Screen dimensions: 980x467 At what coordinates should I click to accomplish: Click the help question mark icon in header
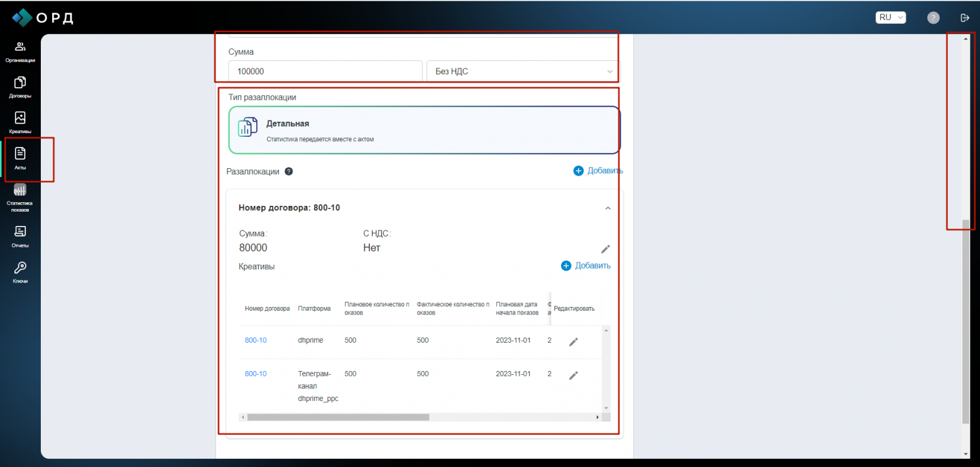point(934,18)
